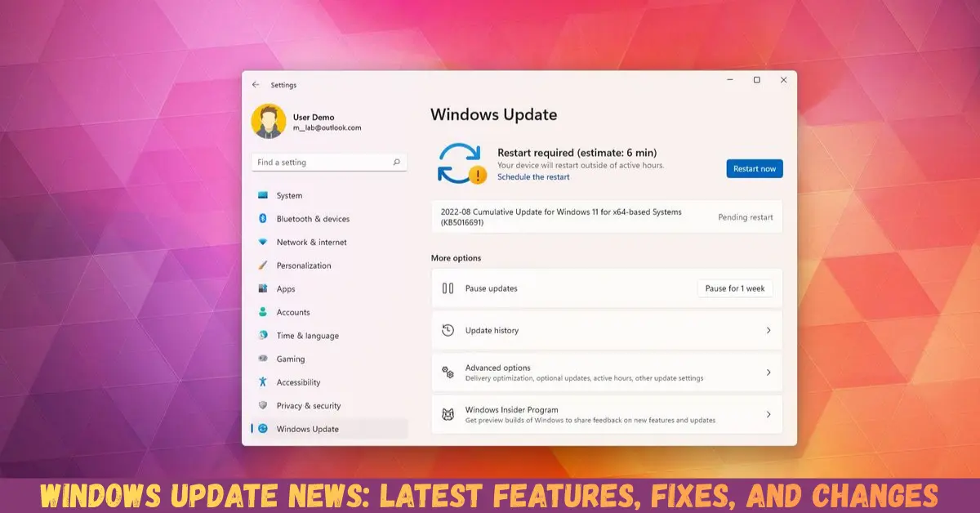The width and height of the screenshot is (980, 513).
Task: Click the Schedule the restart link
Action: point(533,177)
